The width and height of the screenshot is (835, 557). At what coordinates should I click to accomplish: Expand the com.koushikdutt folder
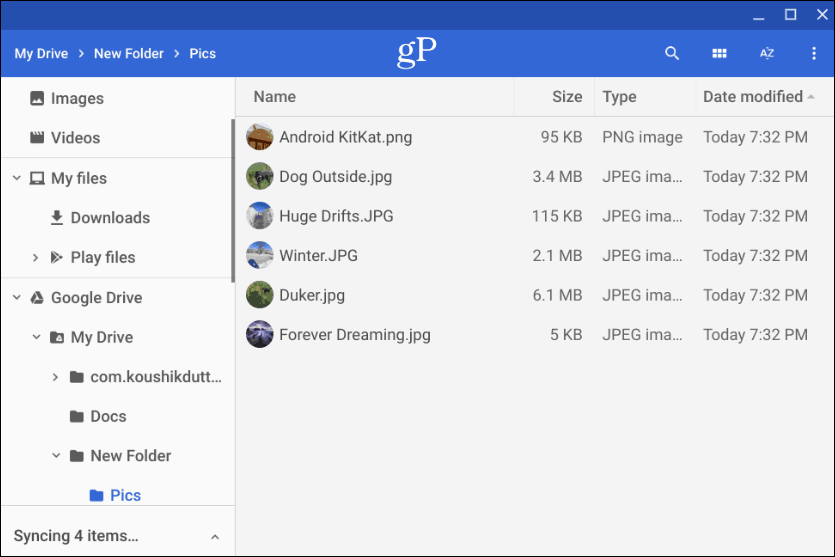click(x=55, y=377)
